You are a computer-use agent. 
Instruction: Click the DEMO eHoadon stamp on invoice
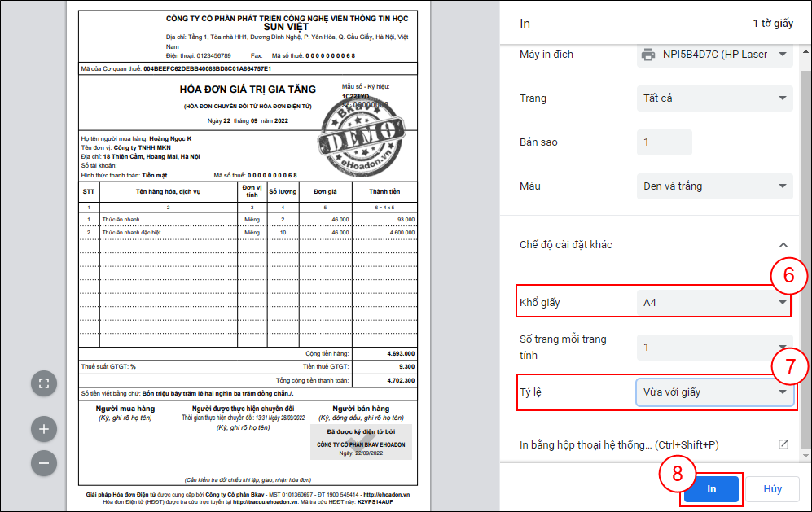(362, 130)
